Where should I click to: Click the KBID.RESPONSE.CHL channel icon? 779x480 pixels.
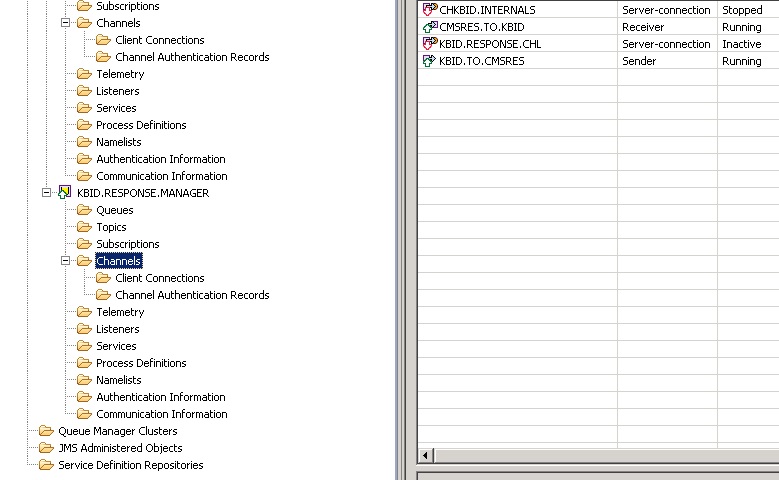[430, 44]
